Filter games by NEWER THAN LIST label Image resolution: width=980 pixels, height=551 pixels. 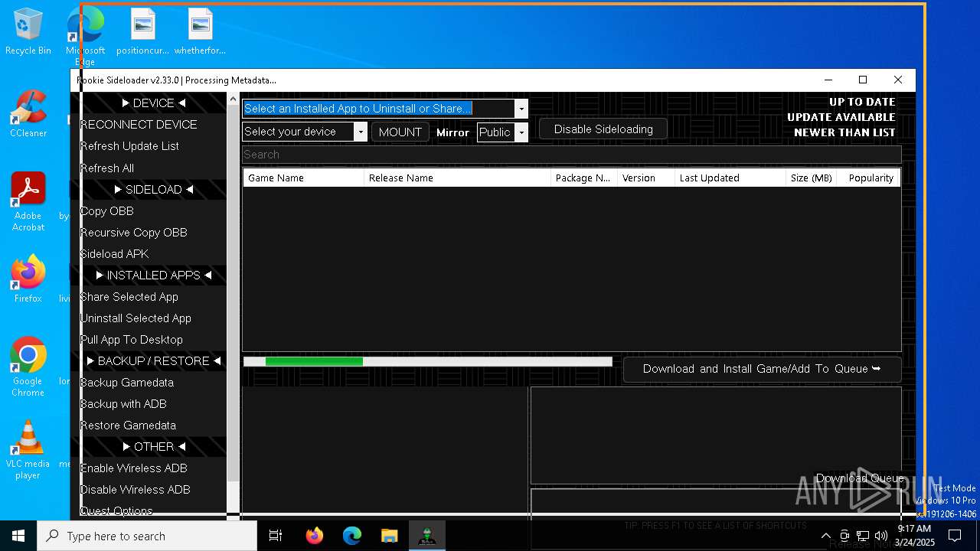click(x=844, y=132)
